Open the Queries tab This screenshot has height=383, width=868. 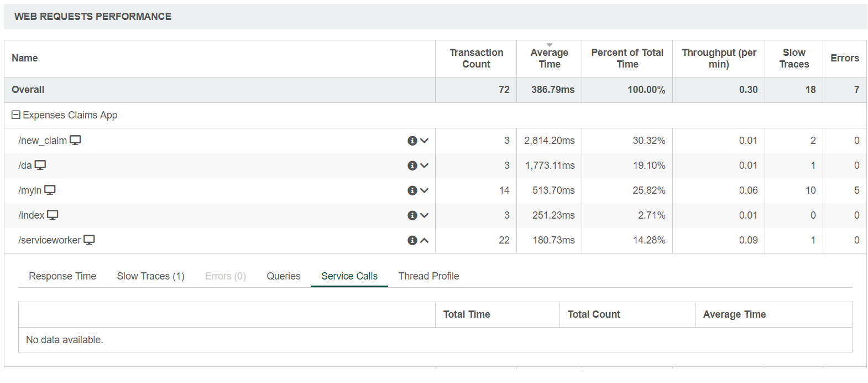283,276
